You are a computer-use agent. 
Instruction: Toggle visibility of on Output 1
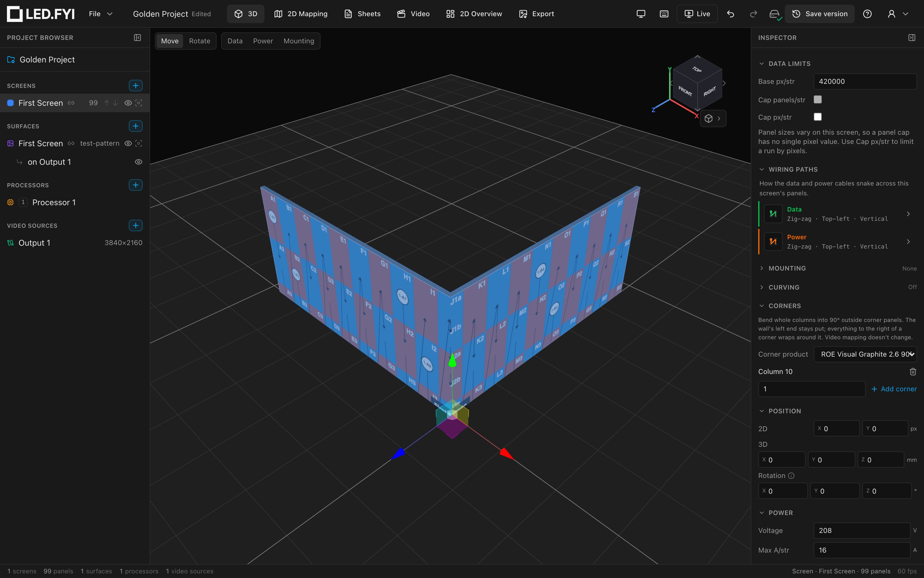point(139,162)
